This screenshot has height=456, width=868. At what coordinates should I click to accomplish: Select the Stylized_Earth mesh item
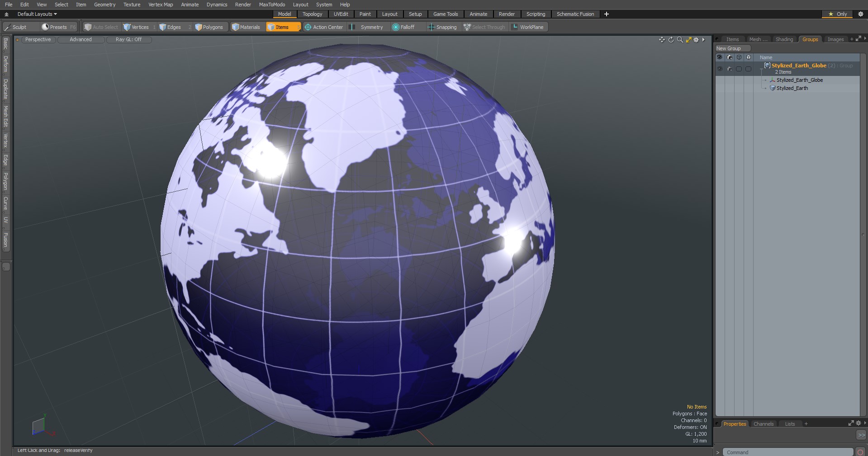click(792, 88)
